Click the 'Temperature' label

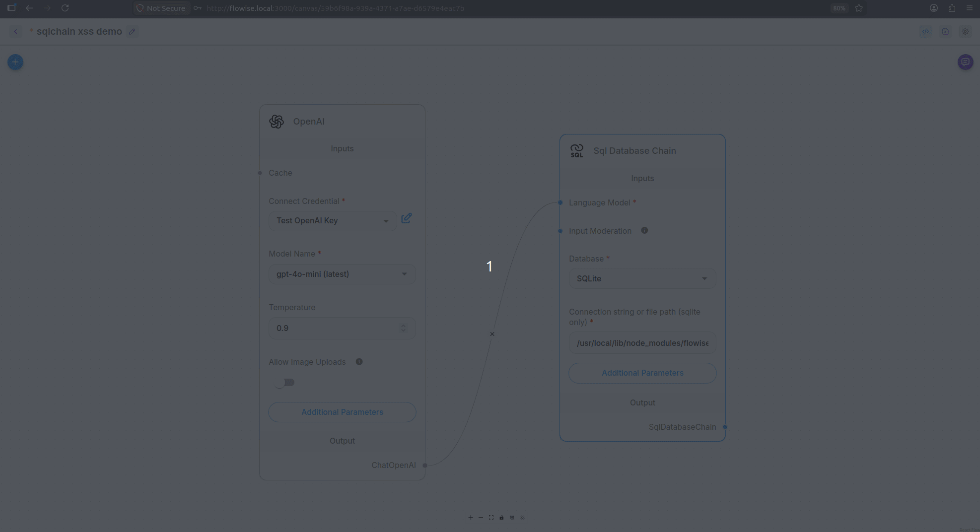point(292,307)
